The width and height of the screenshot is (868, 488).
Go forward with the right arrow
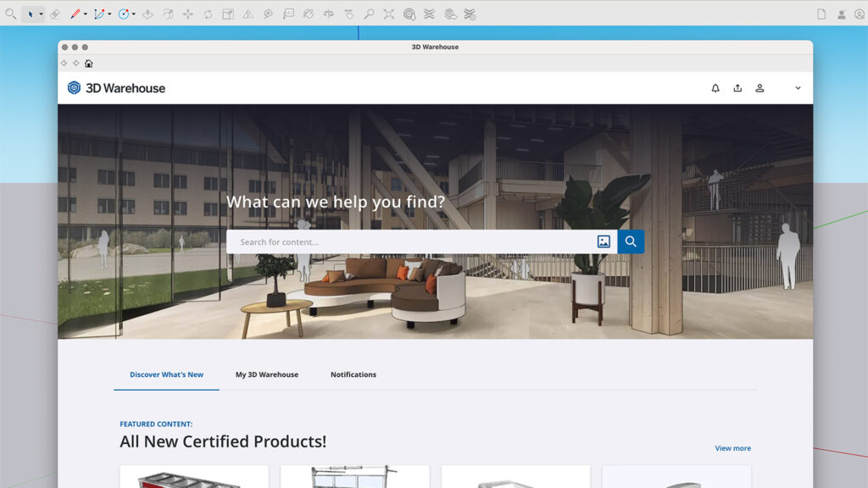click(x=75, y=64)
